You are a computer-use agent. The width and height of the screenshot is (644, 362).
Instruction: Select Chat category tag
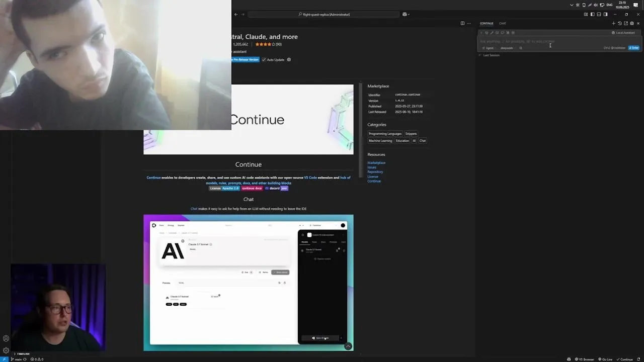tap(423, 141)
